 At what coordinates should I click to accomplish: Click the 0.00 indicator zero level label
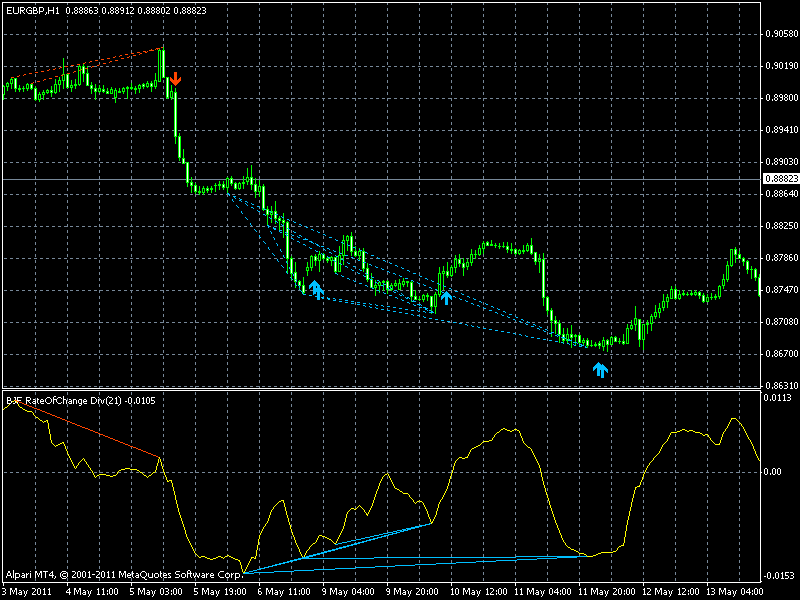point(772,472)
